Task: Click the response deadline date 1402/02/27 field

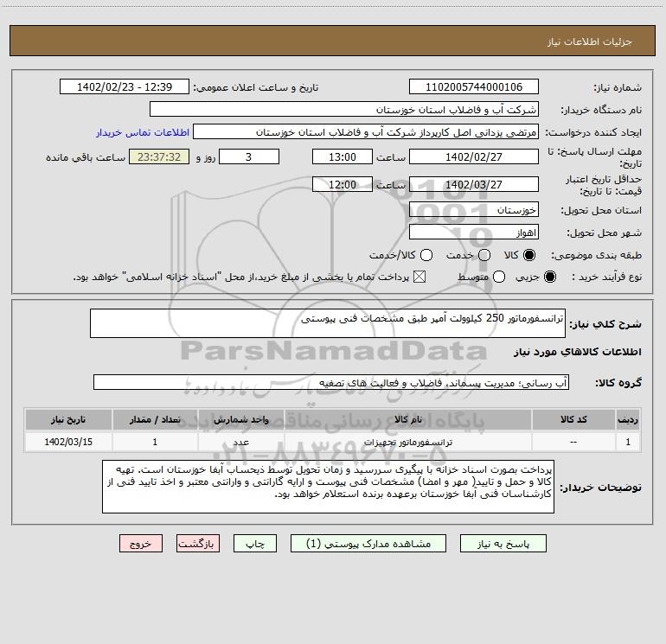Action: [474, 156]
